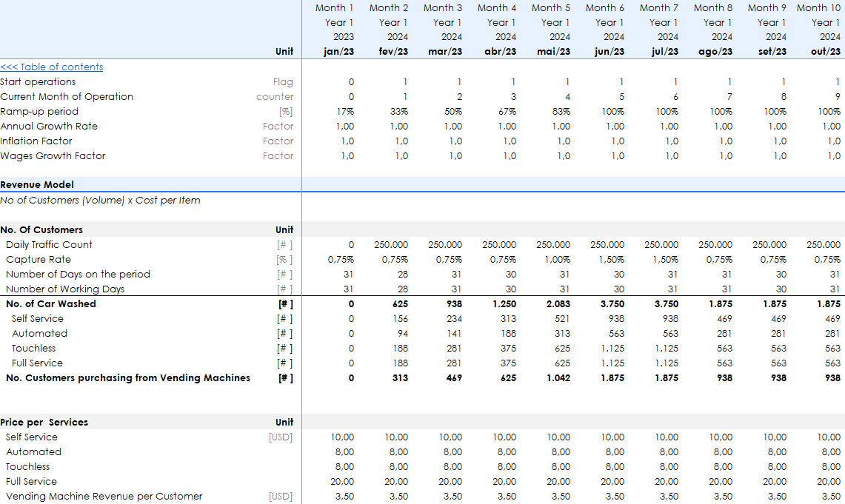Select Ramp-up period value for jan/23
Screen dimensions: 845x504
pyautogui.click(x=345, y=111)
